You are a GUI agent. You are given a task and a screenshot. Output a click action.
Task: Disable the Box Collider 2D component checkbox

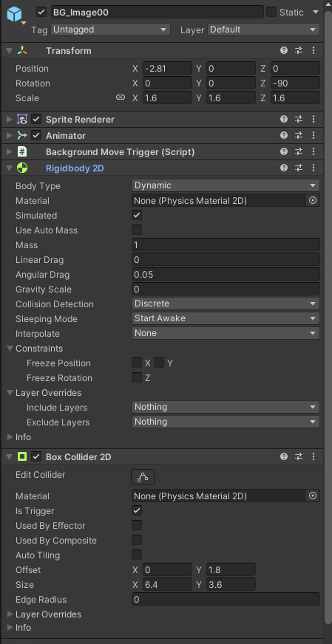[36, 456]
